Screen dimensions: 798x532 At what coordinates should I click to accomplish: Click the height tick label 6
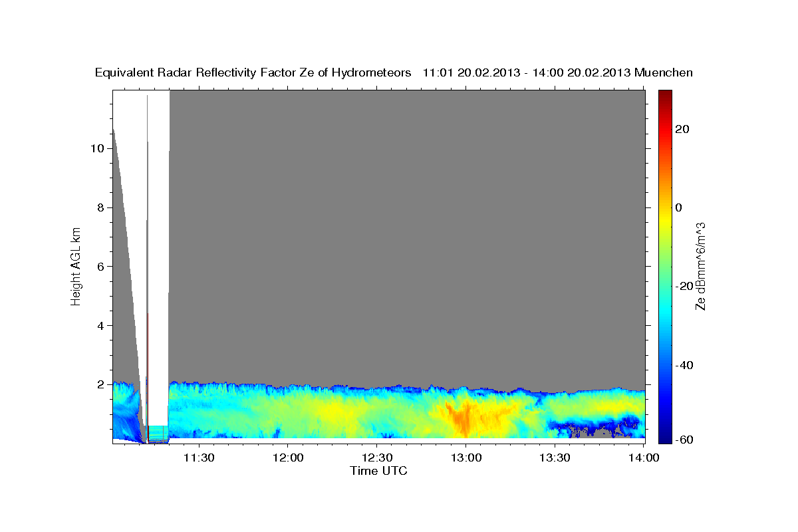coord(99,267)
